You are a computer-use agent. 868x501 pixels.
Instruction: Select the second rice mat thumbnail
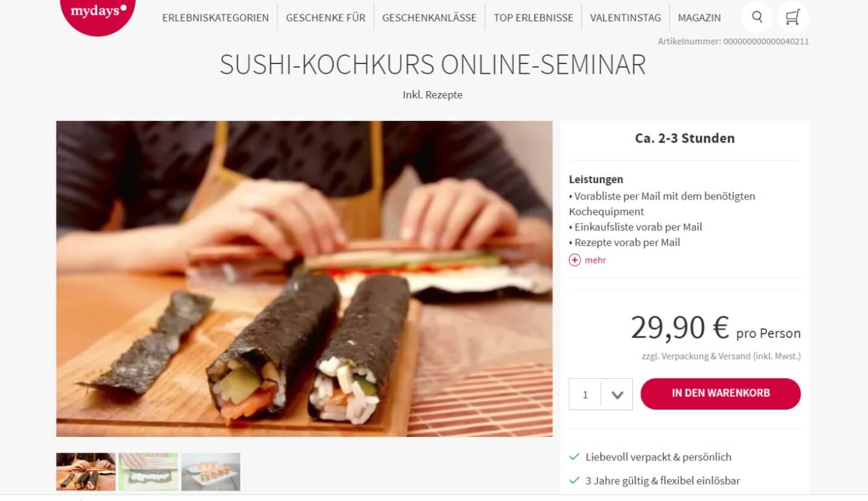click(x=148, y=471)
